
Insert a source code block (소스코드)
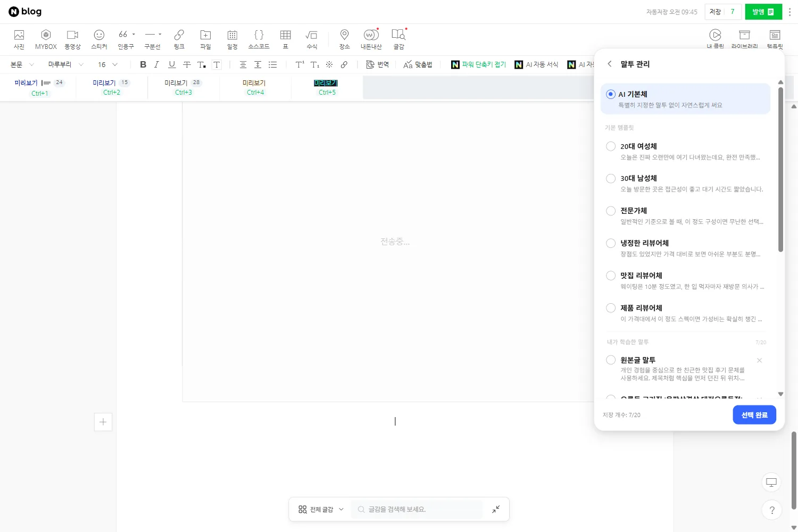(259, 39)
